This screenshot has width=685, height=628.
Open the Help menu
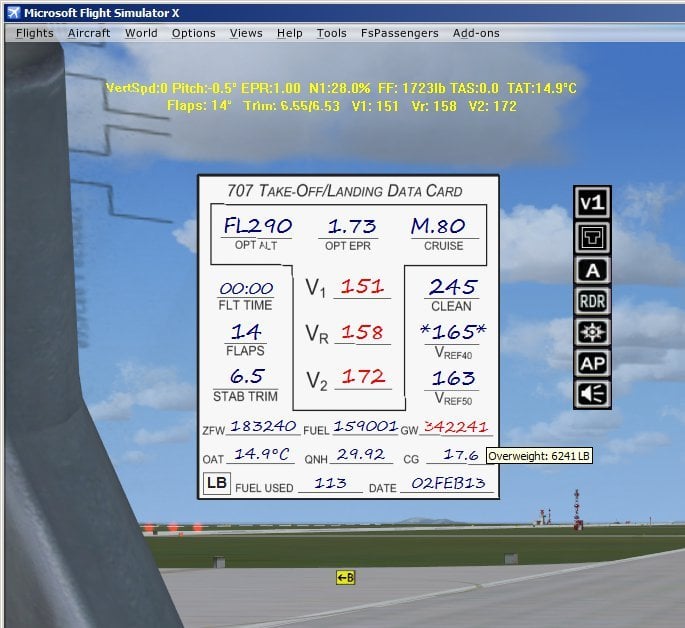click(x=289, y=33)
